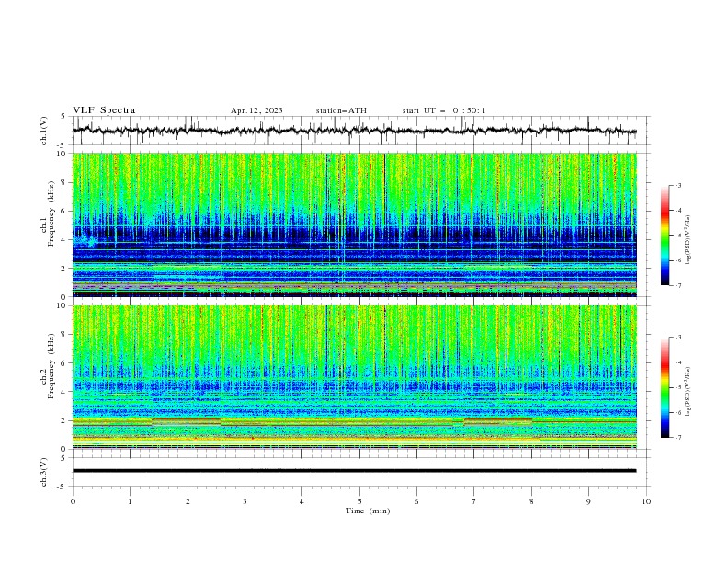Click the 'Time (min)' axis label
The width and height of the screenshot is (728, 563).
pyautogui.click(x=368, y=511)
